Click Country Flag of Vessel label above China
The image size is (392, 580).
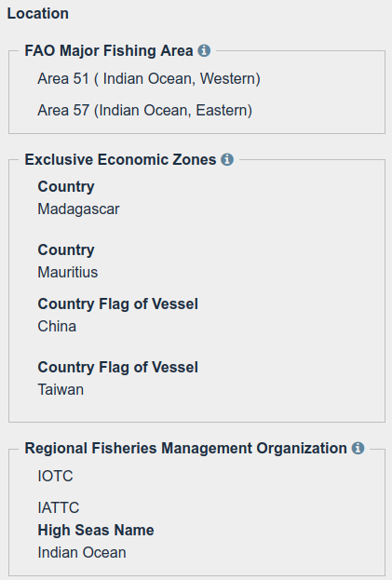click(117, 304)
